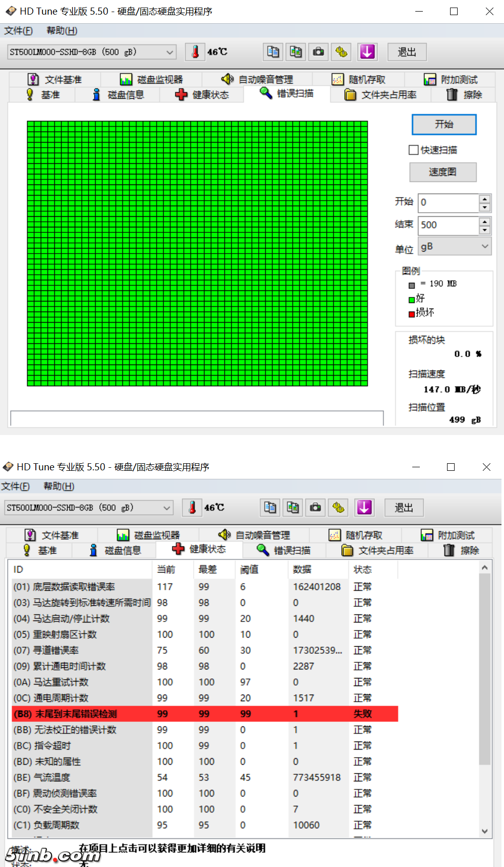Select row (09) 累计通电时间计数
This screenshot has width=504, height=867.
(x=205, y=666)
